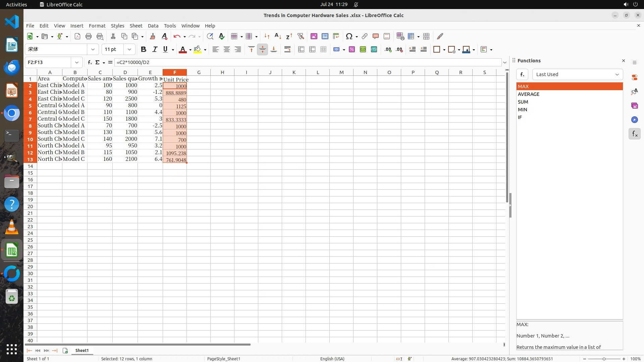Click column header G

pyautogui.click(x=199, y=72)
